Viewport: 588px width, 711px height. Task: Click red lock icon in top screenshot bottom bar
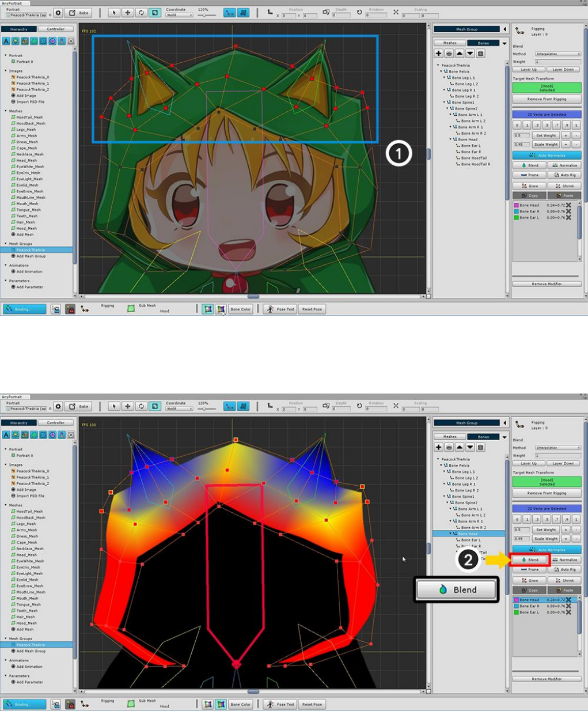coord(70,309)
